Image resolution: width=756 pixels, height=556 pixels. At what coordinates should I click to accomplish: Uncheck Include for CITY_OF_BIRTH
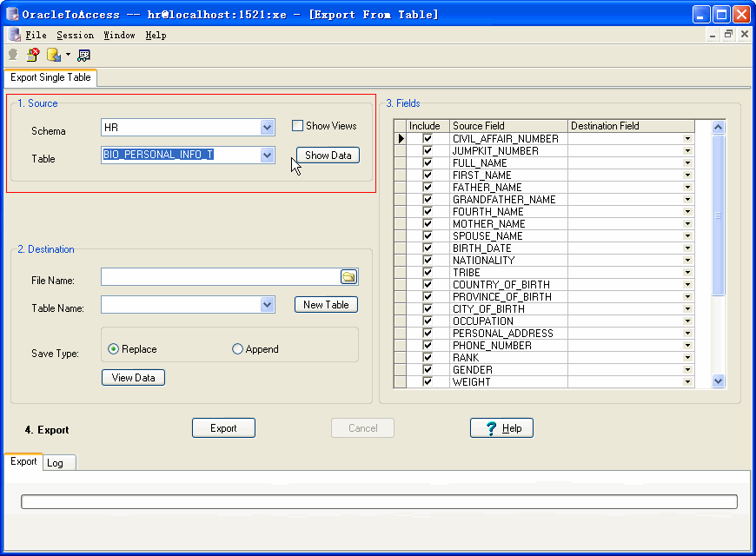[x=428, y=308]
